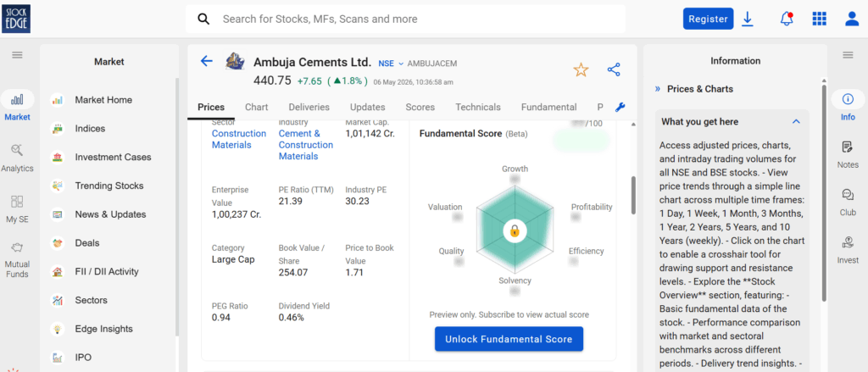Click PEG Ratio value 0.94
Image resolution: width=868 pixels, height=372 pixels.
point(221,317)
